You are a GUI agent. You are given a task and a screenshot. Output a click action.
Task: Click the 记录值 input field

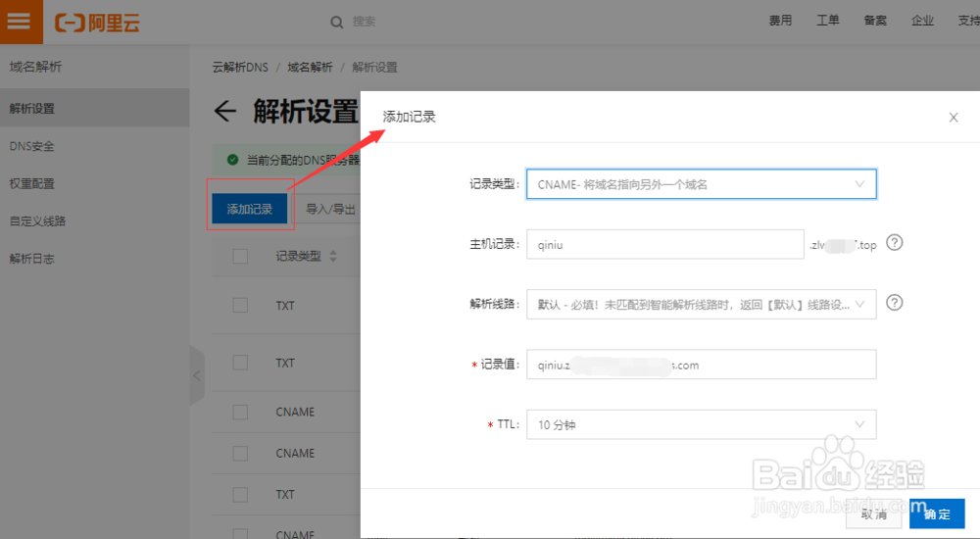pos(702,365)
